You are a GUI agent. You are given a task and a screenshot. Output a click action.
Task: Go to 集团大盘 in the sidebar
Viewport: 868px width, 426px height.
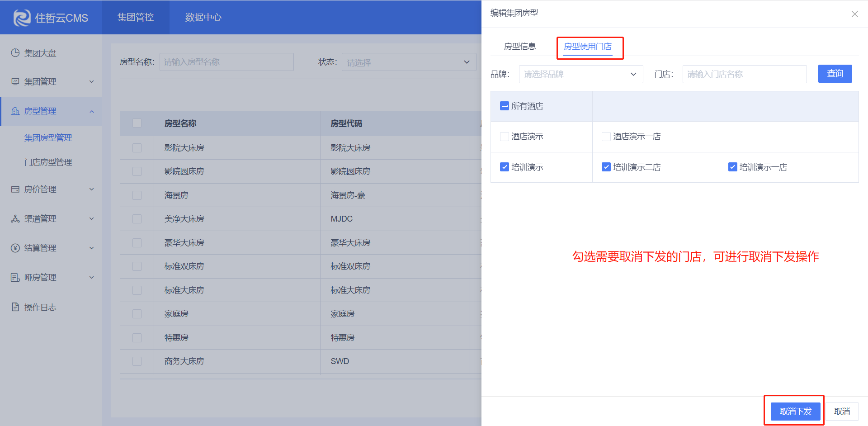pyautogui.click(x=40, y=53)
